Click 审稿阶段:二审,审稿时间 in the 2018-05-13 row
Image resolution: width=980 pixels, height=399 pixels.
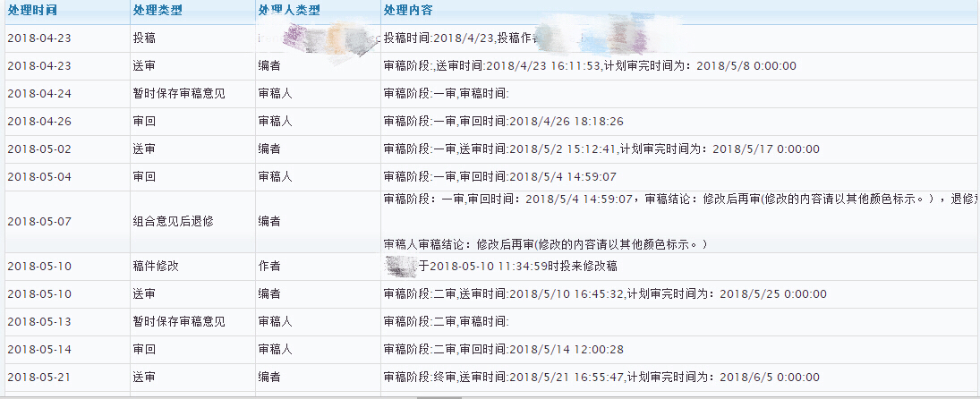click(447, 321)
